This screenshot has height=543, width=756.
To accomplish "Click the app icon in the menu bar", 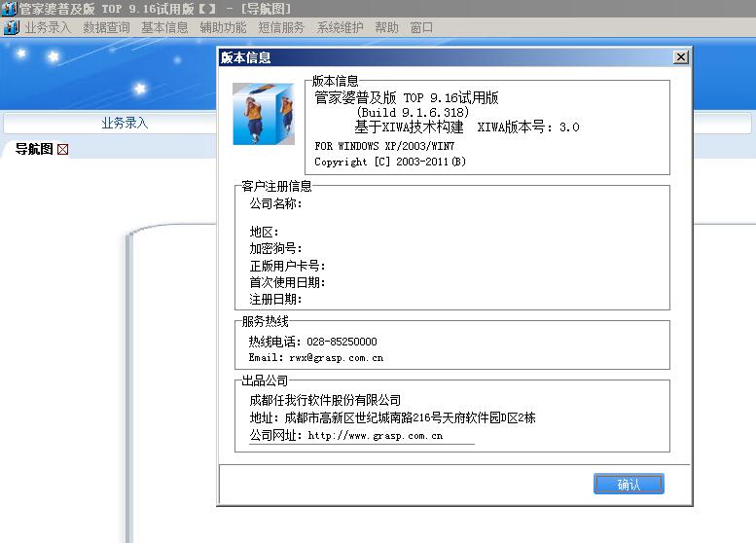I will pos(12,27).
